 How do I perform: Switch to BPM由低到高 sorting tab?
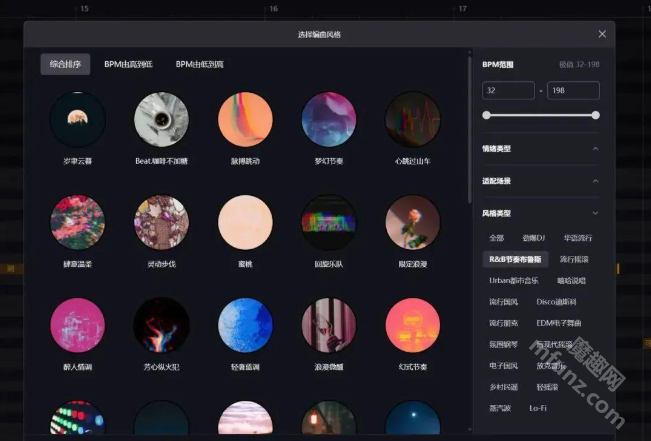pyautogui.click(x=199, y=65)
